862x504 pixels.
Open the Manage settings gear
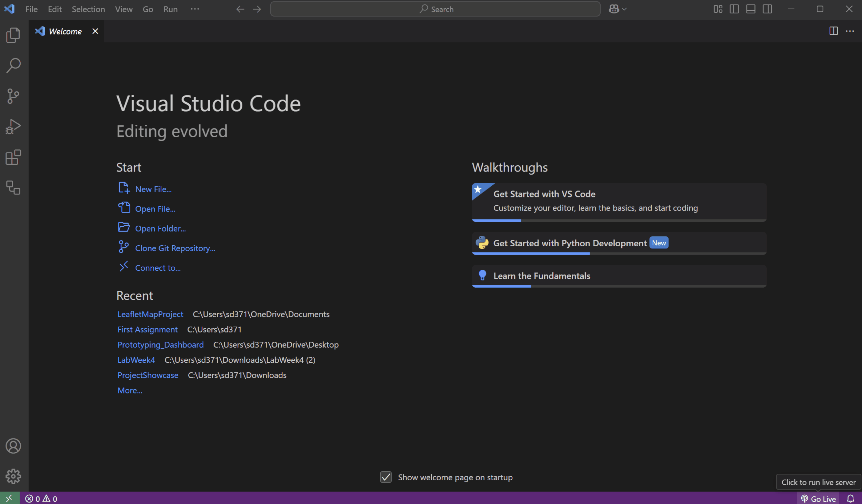point(13,476)
